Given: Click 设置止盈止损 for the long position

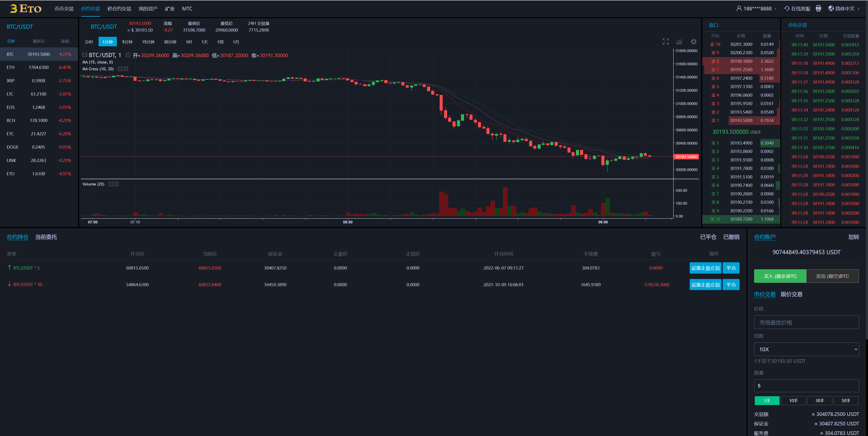Looking at the screenshot, I should [705, 268].
